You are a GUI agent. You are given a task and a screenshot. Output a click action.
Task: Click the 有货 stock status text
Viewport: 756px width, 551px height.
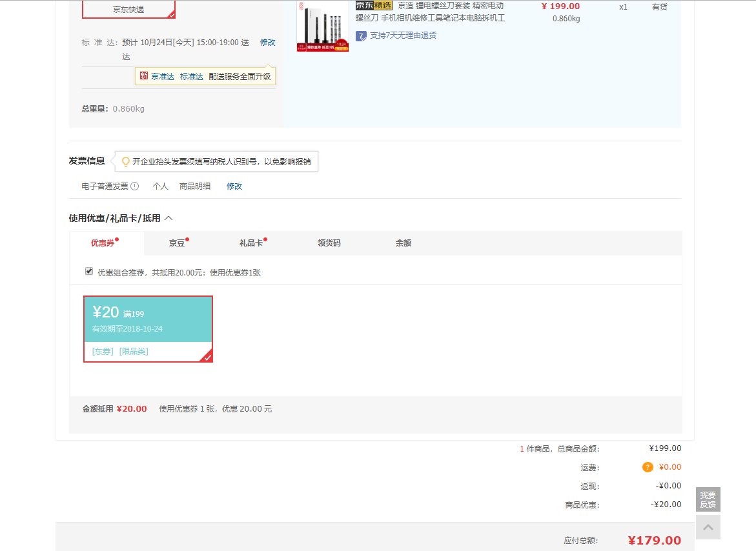point(660,7)
